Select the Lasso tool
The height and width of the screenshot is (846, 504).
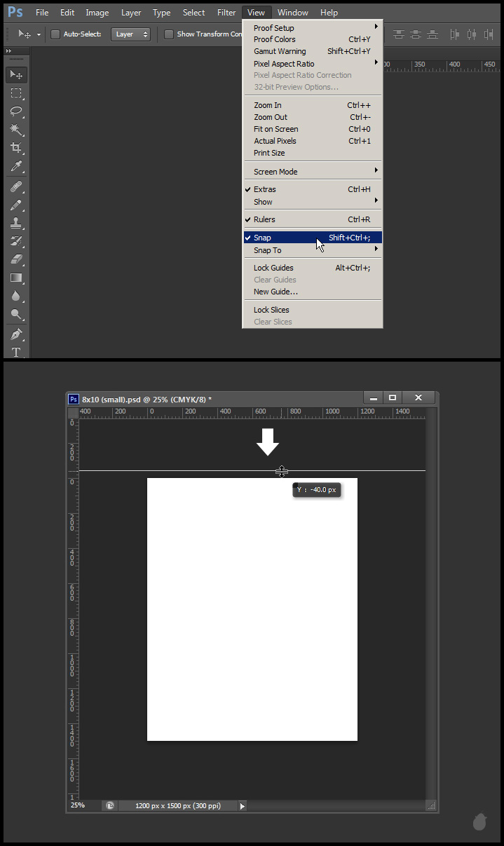coord(16,111)
